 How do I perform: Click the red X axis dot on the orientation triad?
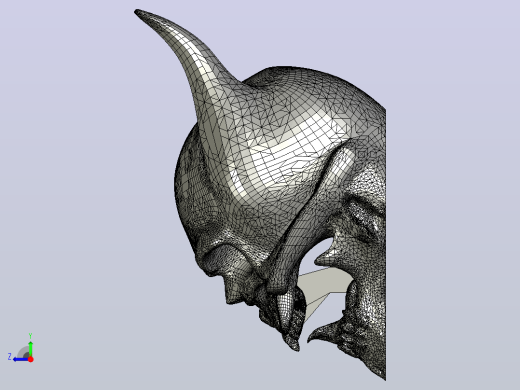point(31,359)
